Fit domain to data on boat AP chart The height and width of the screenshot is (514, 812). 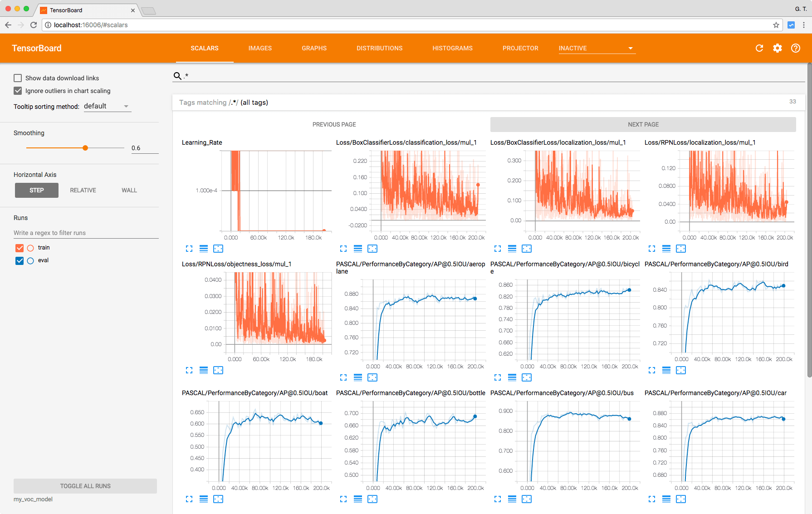(218, 499)
